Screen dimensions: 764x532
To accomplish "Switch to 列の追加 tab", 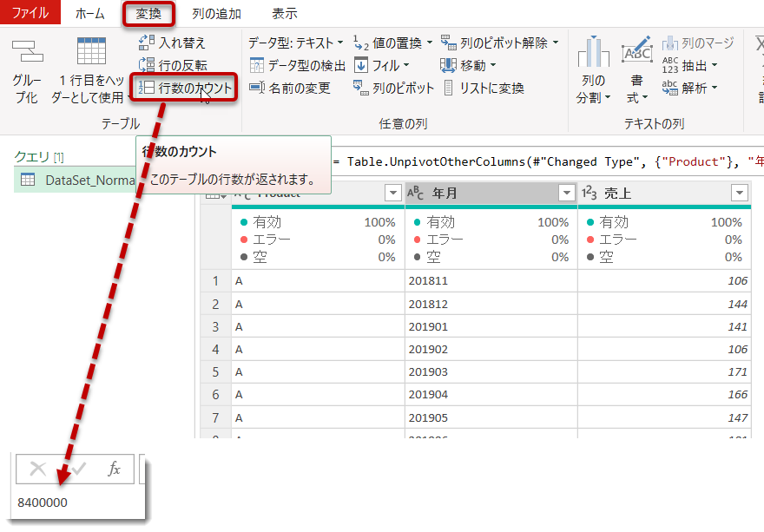I will (216, 13).
